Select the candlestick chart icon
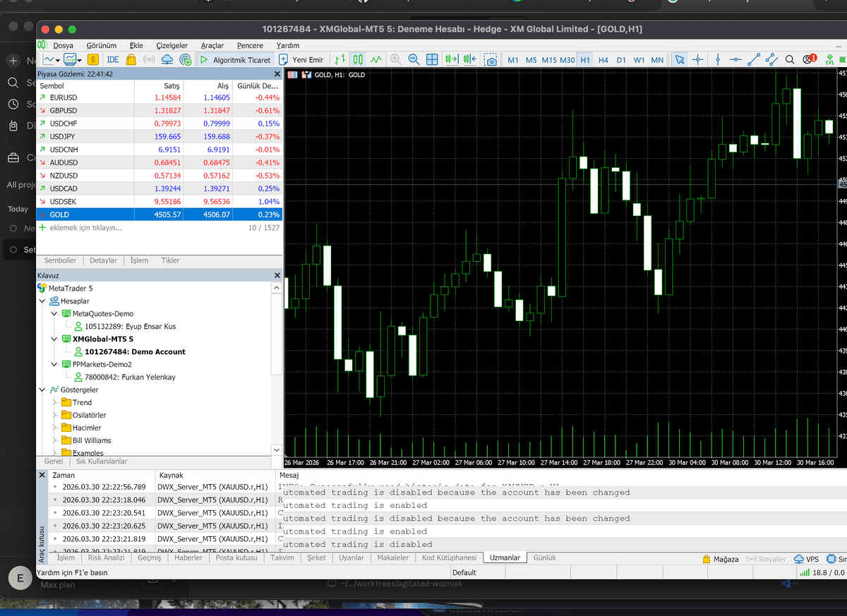Viewport: 847px width, 616px height. (x=358, y=60)
